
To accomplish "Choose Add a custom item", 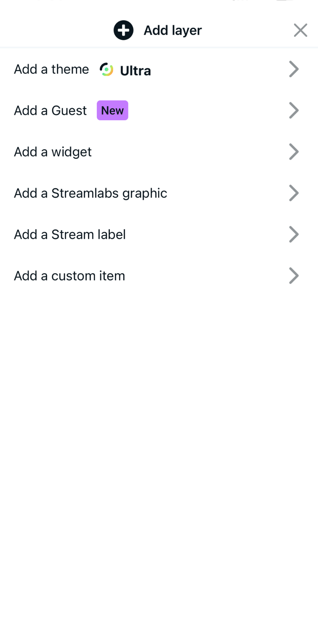I will [70, 276].
